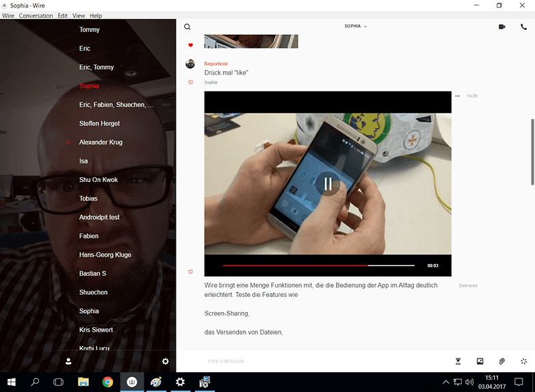Screen dimensions: 535x392
Task: Open Windows taskbar search
Action: click(35, 382)
